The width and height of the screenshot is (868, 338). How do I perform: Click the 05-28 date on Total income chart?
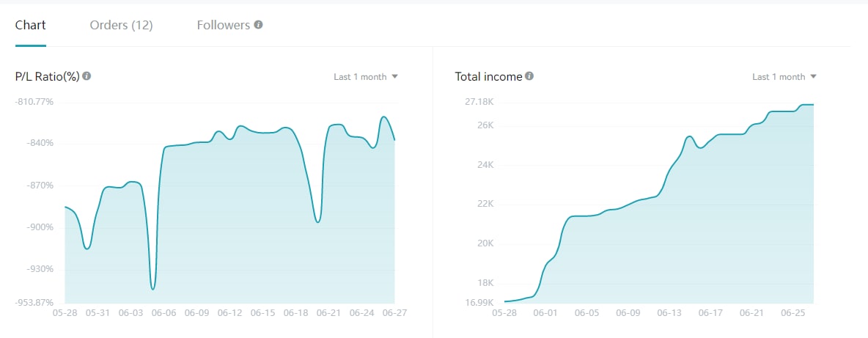(x=504, y=313)
